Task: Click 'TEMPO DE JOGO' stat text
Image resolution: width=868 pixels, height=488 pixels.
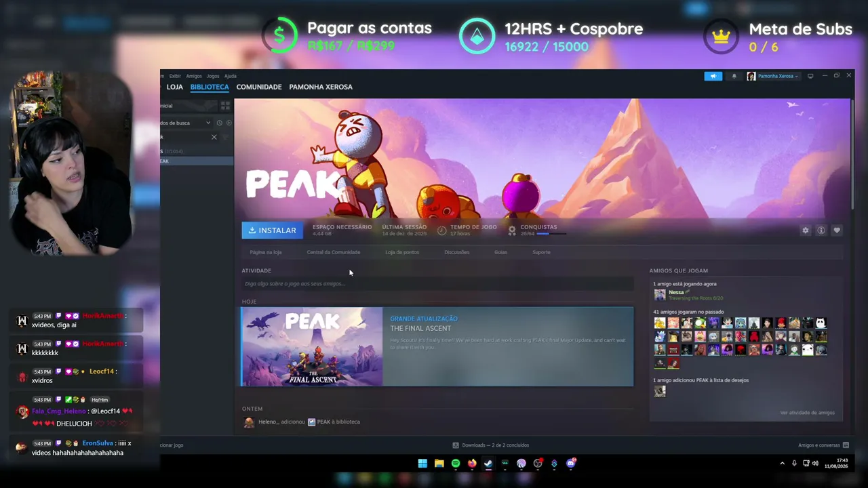Action: coord(473,227)
